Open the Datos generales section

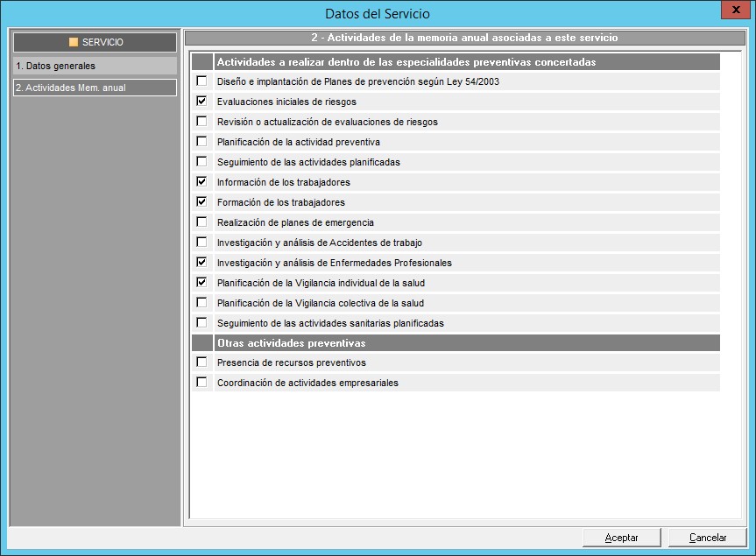[95, 67]
